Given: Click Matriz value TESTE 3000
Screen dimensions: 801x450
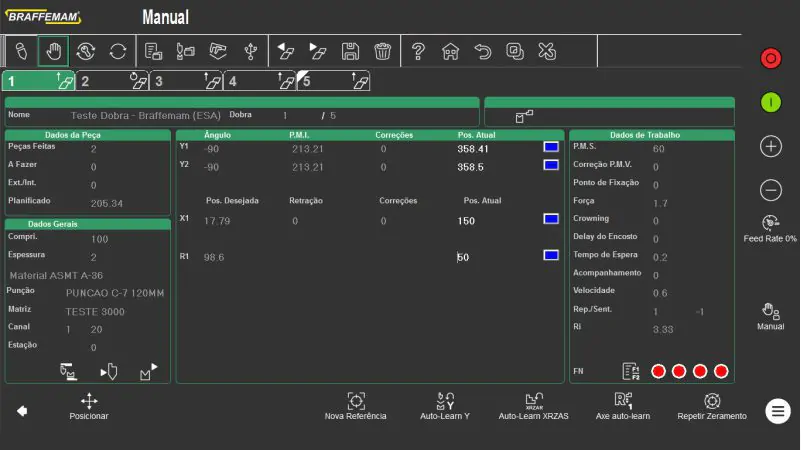Looking at the screenshot, I should (x=95, y=312).
